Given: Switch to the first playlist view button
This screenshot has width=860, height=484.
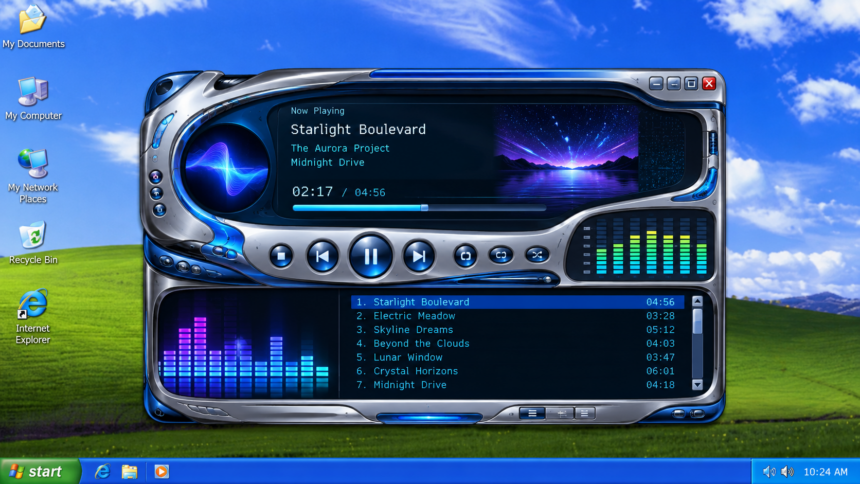Looking at the screenshot, I should [532, 413].
